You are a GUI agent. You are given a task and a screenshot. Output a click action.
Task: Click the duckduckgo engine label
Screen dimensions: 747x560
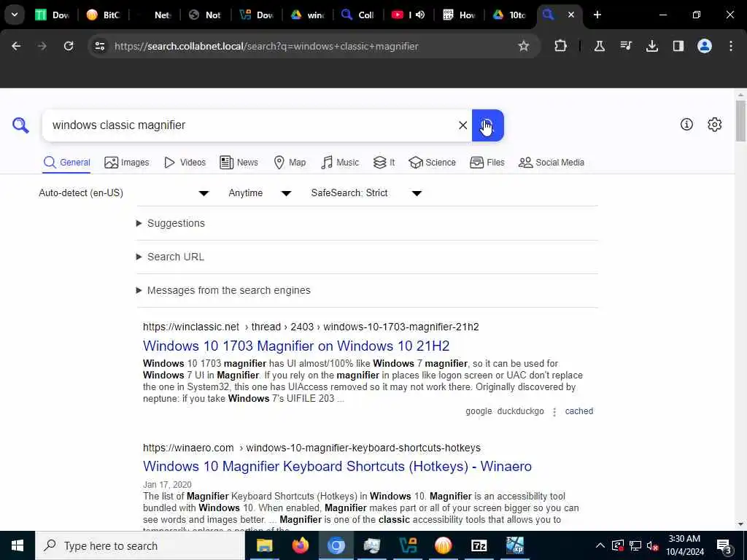pyautogui.click(x=520, y=411)
